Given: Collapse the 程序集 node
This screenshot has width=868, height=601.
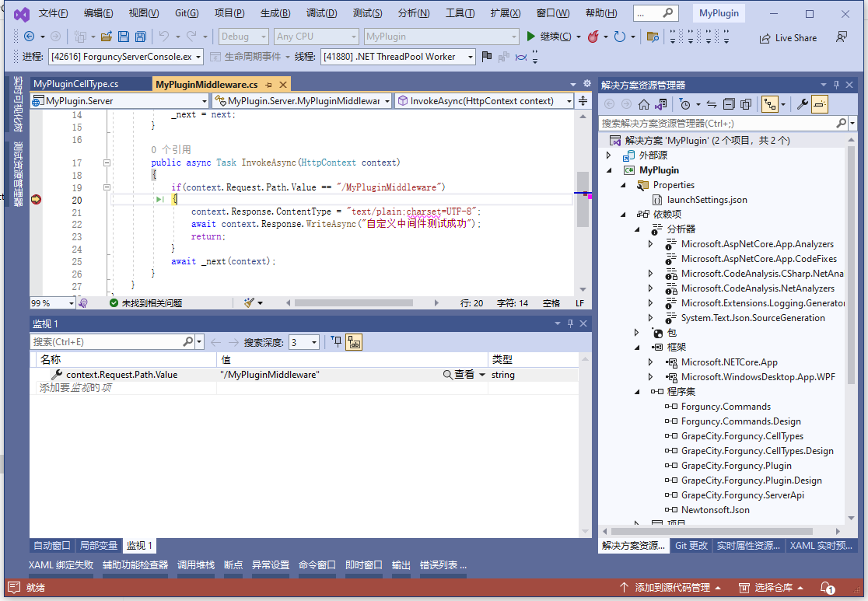Looking at the screenshot, I should click(x=637, y=392).
